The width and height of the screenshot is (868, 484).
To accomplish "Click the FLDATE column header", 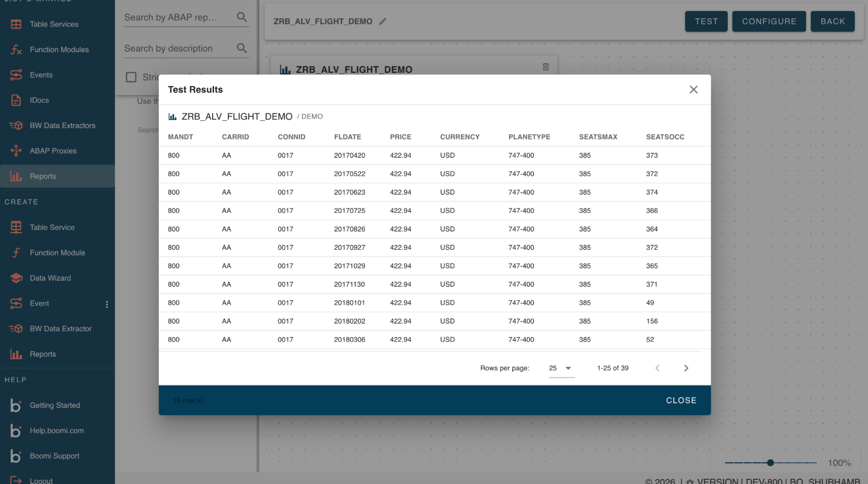I will 347,137.
